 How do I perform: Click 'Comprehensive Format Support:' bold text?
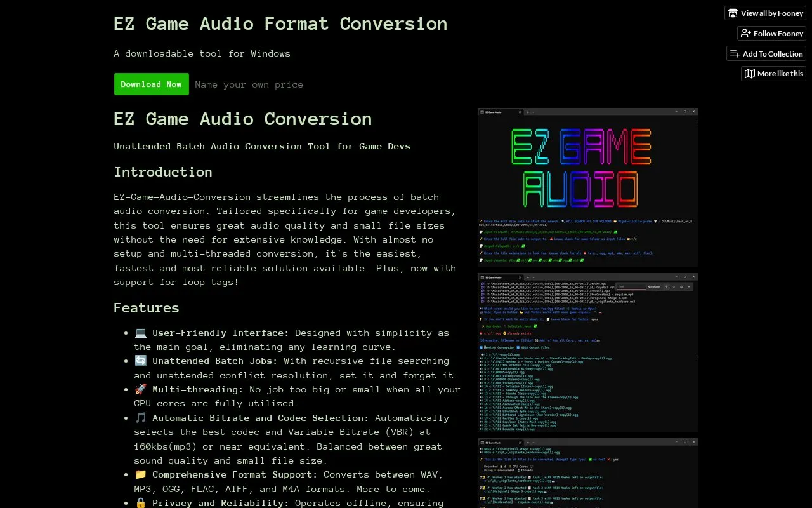point(235,474)
